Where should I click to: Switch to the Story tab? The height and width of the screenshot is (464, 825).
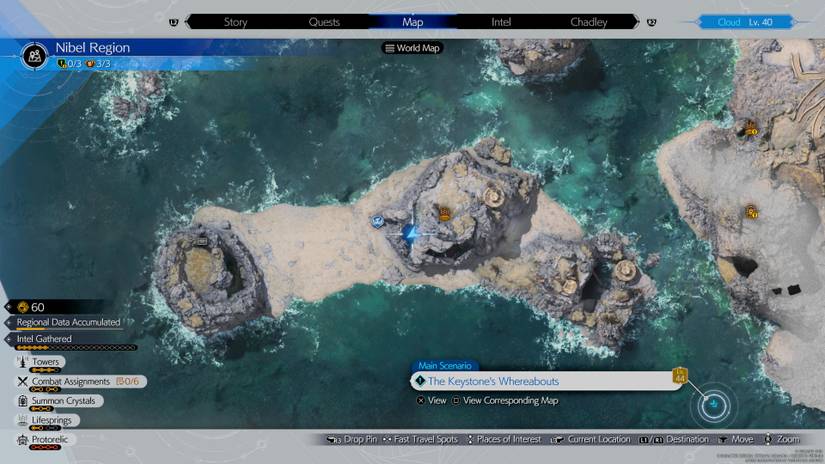(x=236, y=22)
